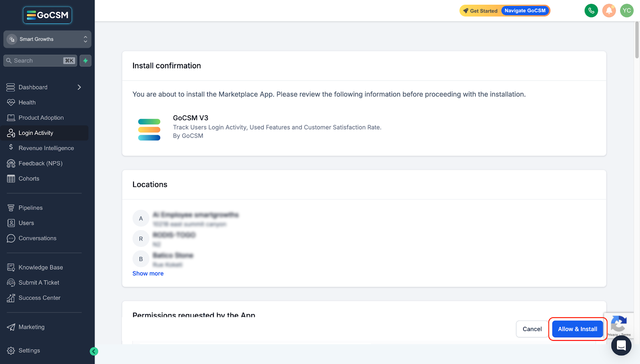
Task: Open the YC profile avatar
Action: [626, 10]
